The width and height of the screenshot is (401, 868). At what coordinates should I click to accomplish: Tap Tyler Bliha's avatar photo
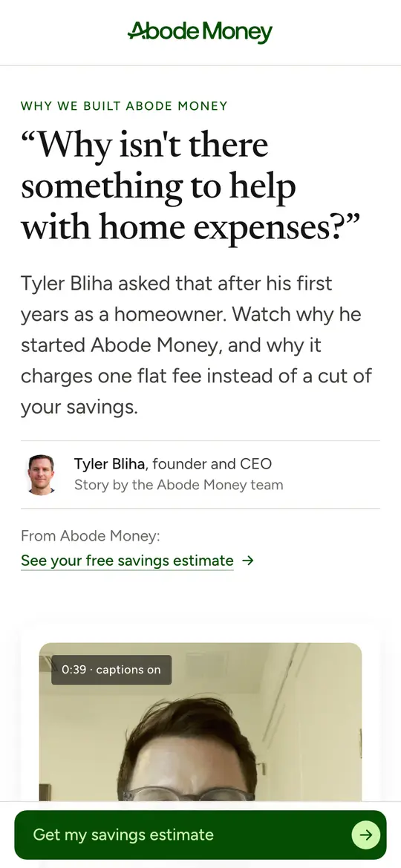click(41, 474)
